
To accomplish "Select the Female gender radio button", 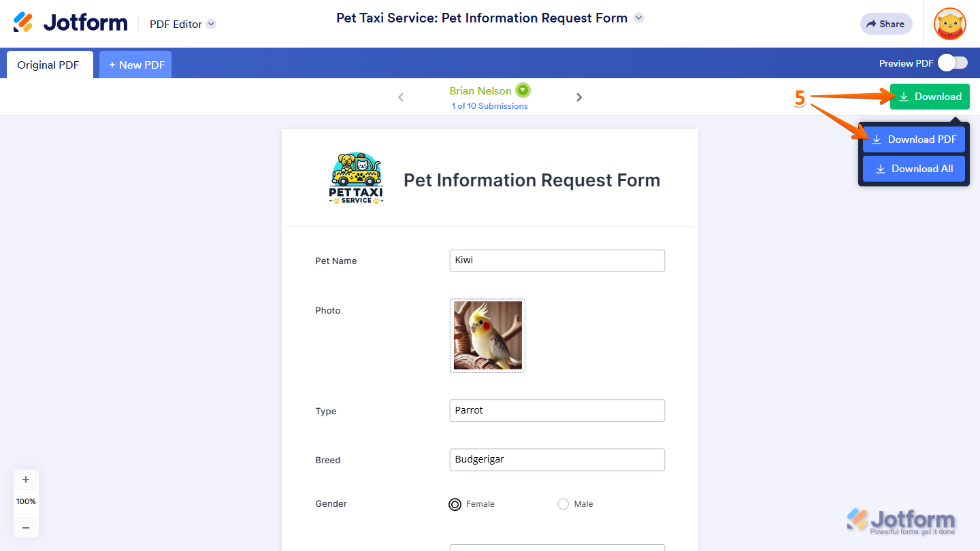I will pyautogui.click(x=455, y=504).
